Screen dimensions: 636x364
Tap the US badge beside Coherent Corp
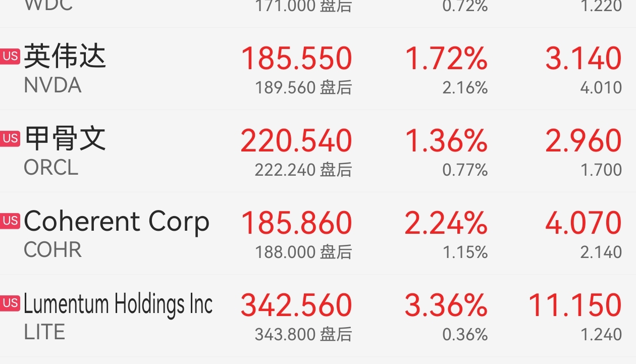(x=10, y=221)
